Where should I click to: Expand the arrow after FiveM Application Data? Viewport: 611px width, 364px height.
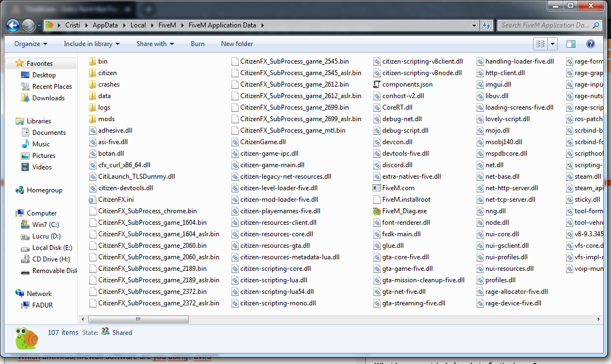tap(262, 25)
